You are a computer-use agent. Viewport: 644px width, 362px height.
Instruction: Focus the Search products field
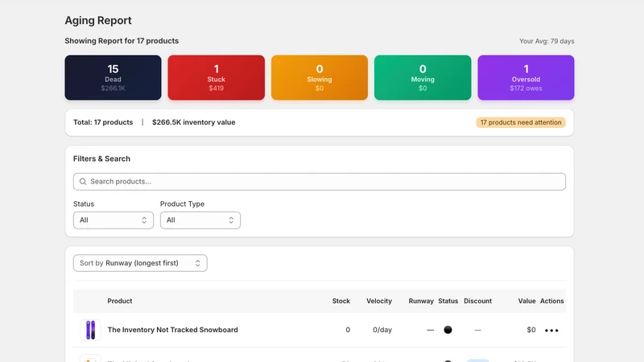coord(320,182)
